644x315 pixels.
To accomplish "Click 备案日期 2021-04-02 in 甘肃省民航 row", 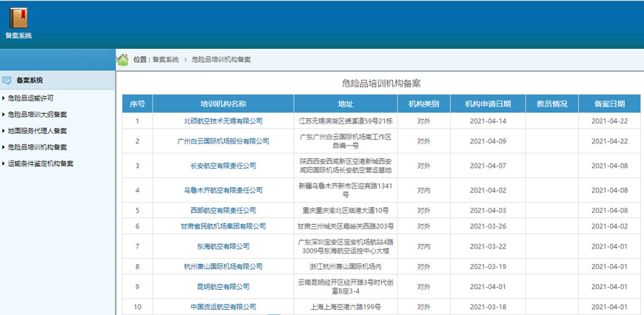I will [609, 226].
